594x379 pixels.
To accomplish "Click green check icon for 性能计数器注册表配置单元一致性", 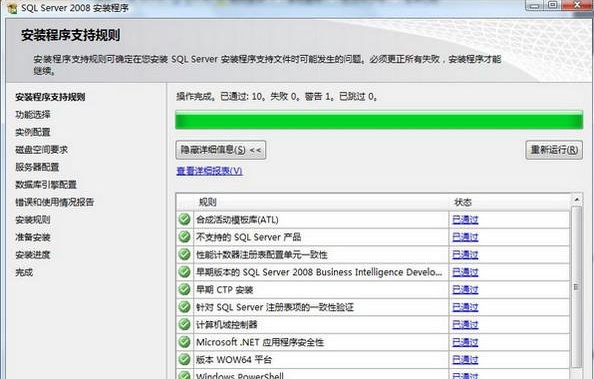I will (x=184, y=254).
